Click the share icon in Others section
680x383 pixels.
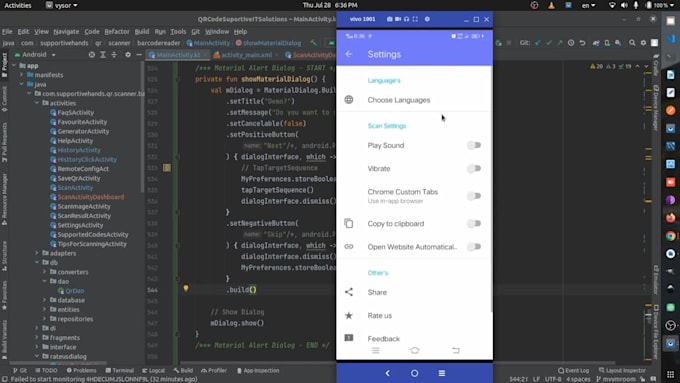pyautogui.click(x=349, y=292)
